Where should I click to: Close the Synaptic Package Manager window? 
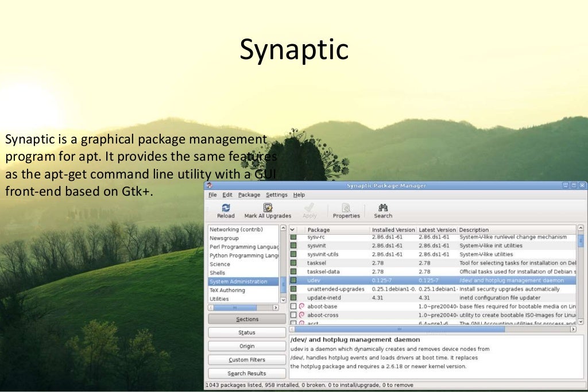pos(582,185)
